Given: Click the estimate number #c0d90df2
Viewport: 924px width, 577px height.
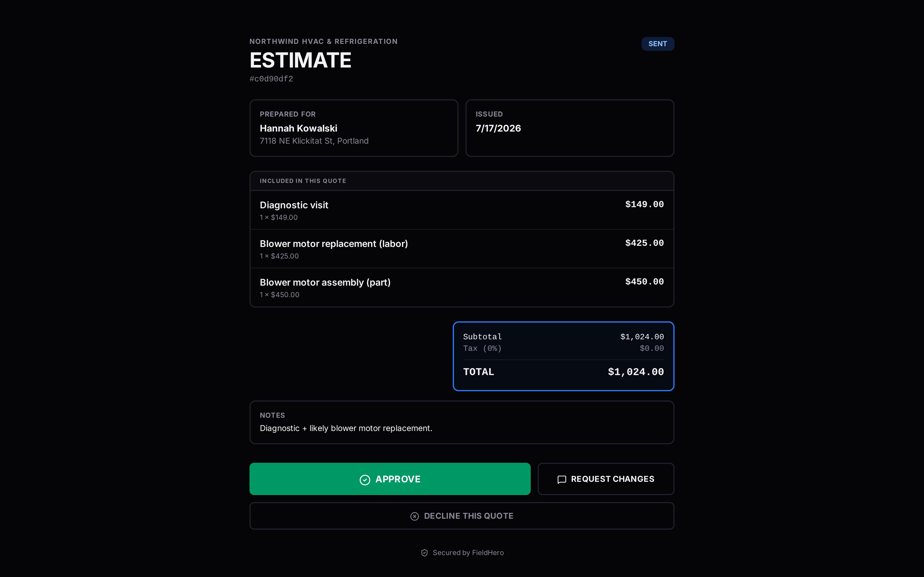Looking at the screenshot, I should (271, 79).
